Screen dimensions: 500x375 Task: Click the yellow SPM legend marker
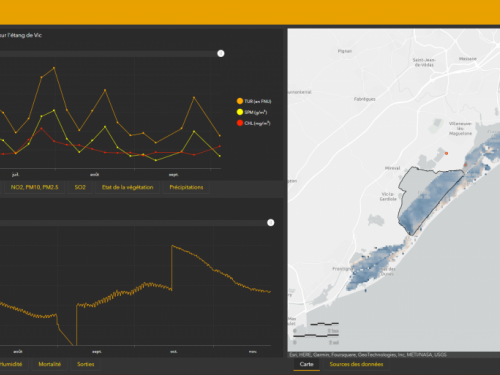click(240, 112)
